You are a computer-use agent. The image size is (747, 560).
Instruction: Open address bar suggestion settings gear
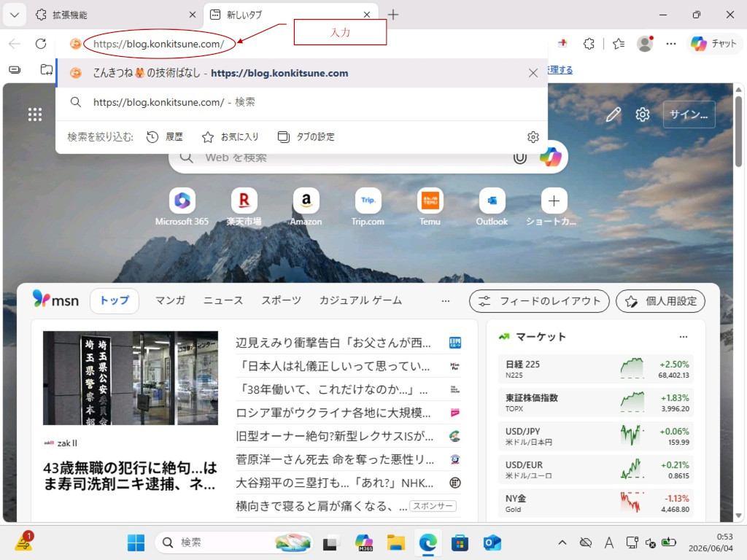tap(533, 137)
